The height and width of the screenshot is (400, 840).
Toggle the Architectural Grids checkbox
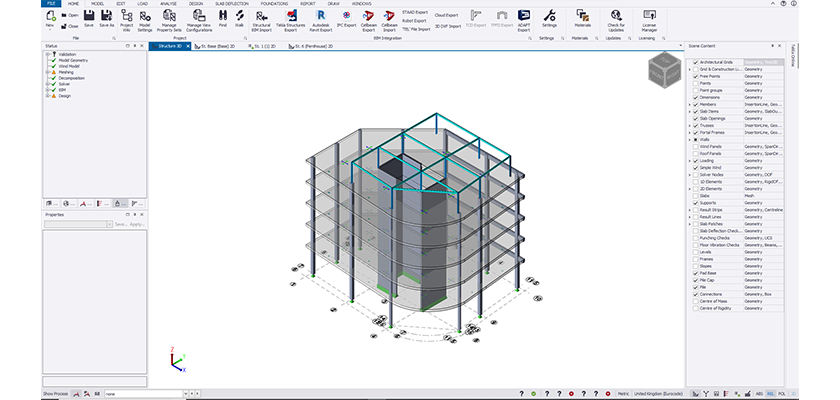[695, 63]
